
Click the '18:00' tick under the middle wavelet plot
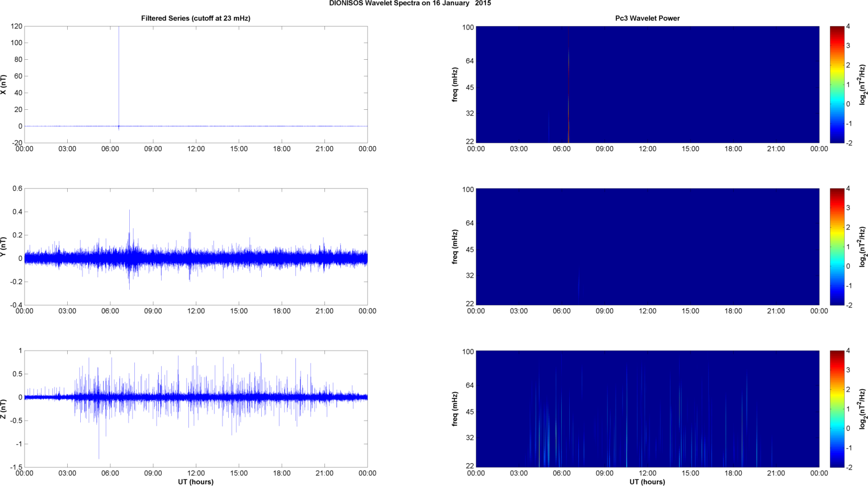[x=733, y=311]
